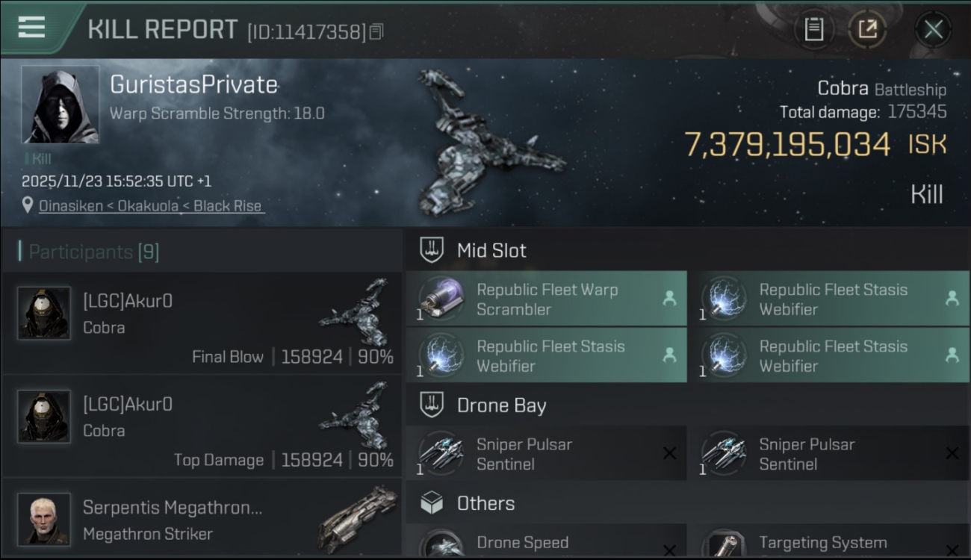The width and height of the screenshot is (971, 560).
Task: Open the hamburger main menu
Action: [31, 28]
